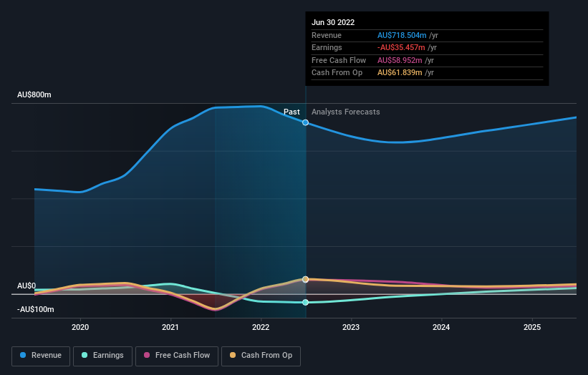The image size is (588, 375).
Task: Click the AU$0 y-axis label
Action: (26, 286)
